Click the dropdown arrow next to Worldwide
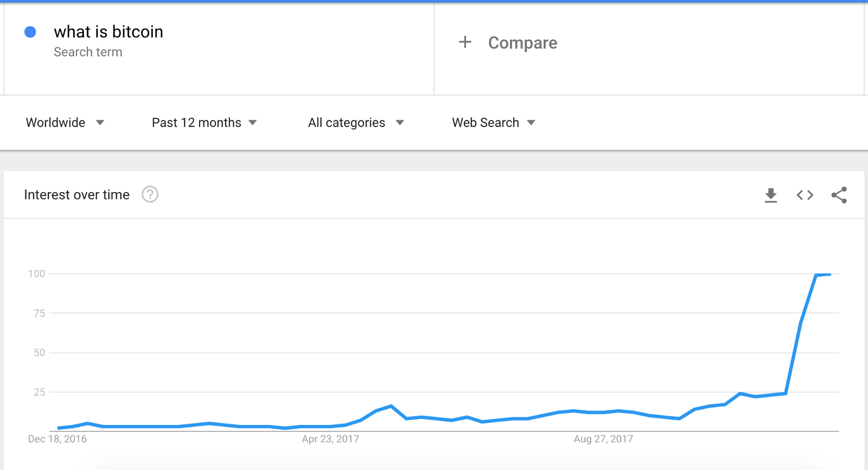 pos(100,123)
